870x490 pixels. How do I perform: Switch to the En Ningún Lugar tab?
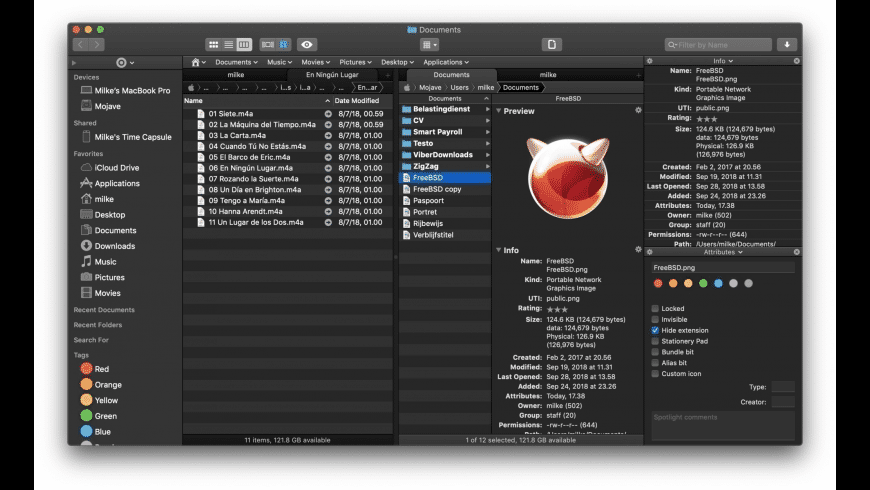click(334, 75)
